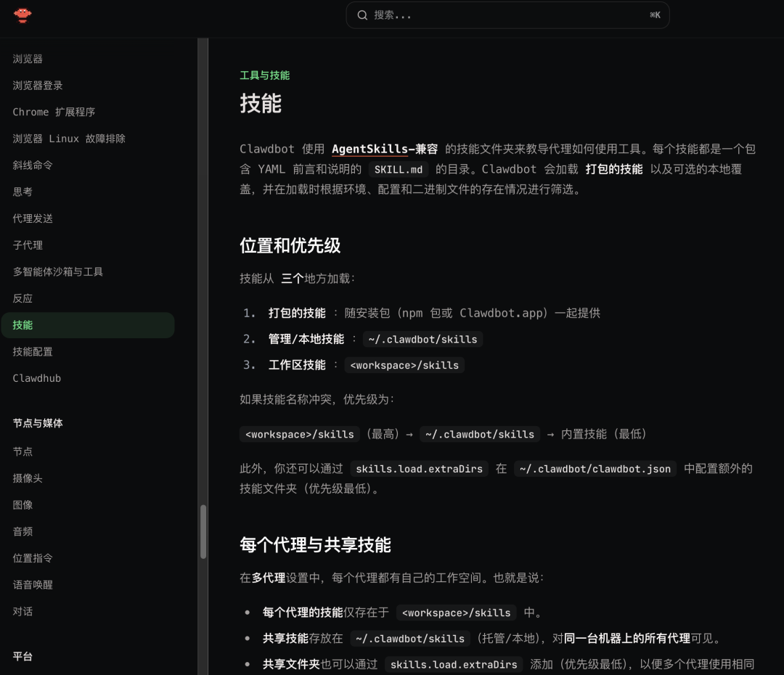This screenshot has height=675, width=784.
Task: Open the 子代理 documentation
Action: (28, 245)
